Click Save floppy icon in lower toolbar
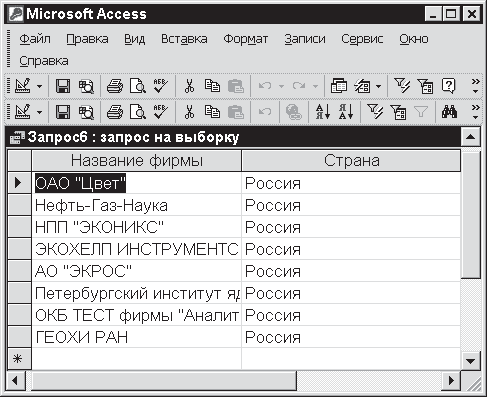The image size is (487, 397). 63,112
